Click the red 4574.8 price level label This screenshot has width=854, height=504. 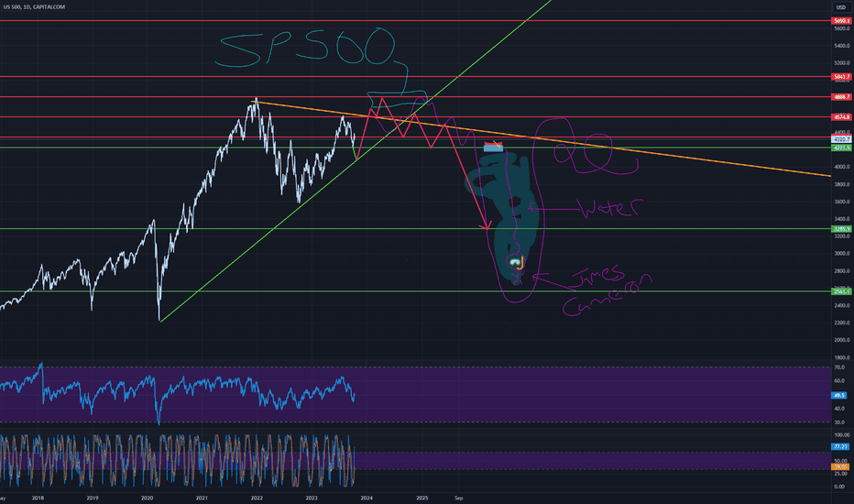(x=841, y=117)
